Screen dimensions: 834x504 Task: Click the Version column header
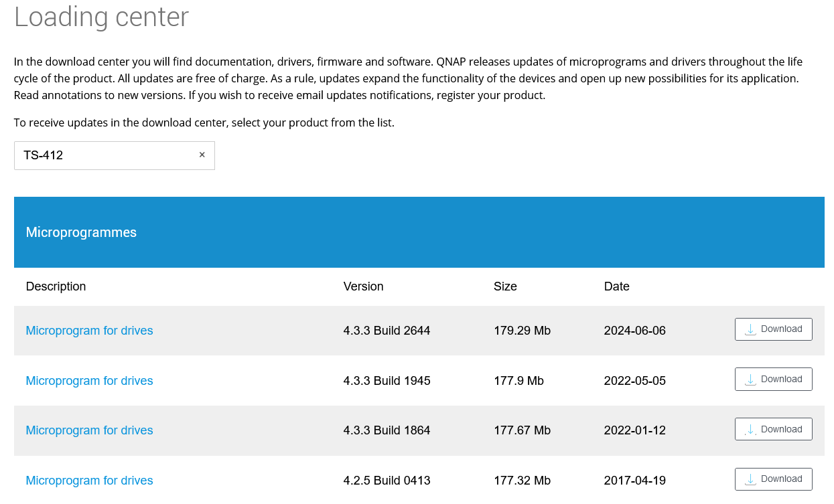tap(363, 286)
